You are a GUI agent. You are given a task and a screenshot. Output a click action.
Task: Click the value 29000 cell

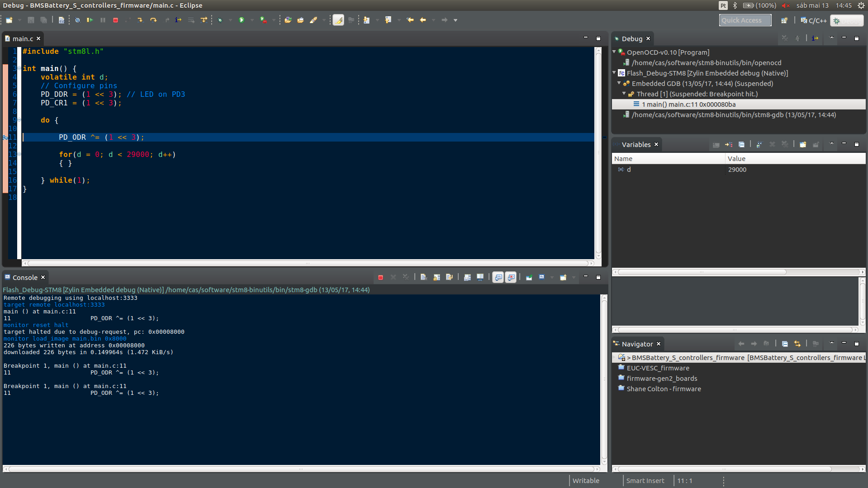737,170
